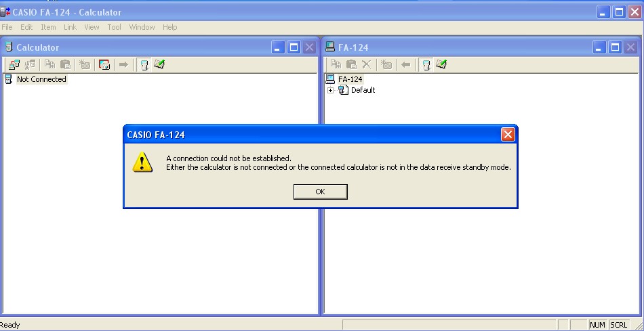Click the green checkmark icon in Calculator toolbar
The image size is (644, 331).
(159, 64)
